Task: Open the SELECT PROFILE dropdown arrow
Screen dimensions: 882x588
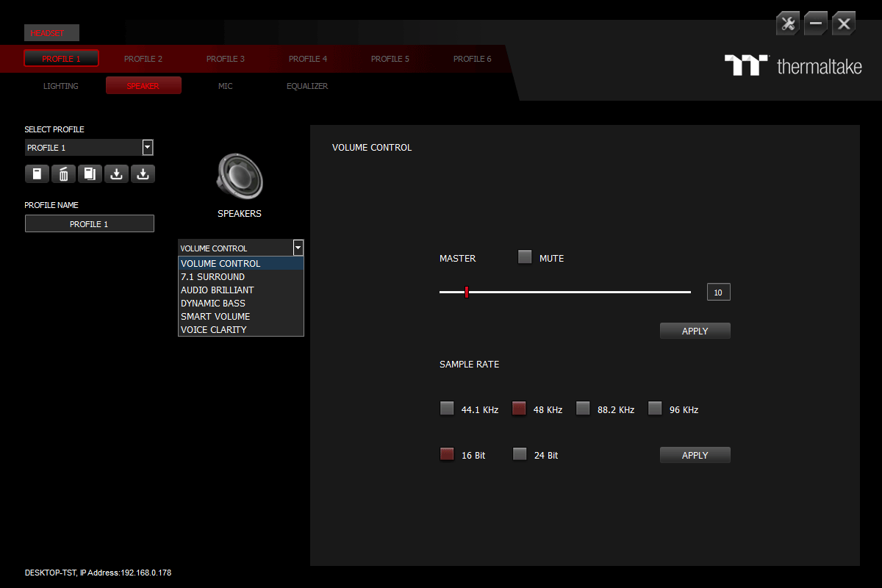Action: coord(148,148)
